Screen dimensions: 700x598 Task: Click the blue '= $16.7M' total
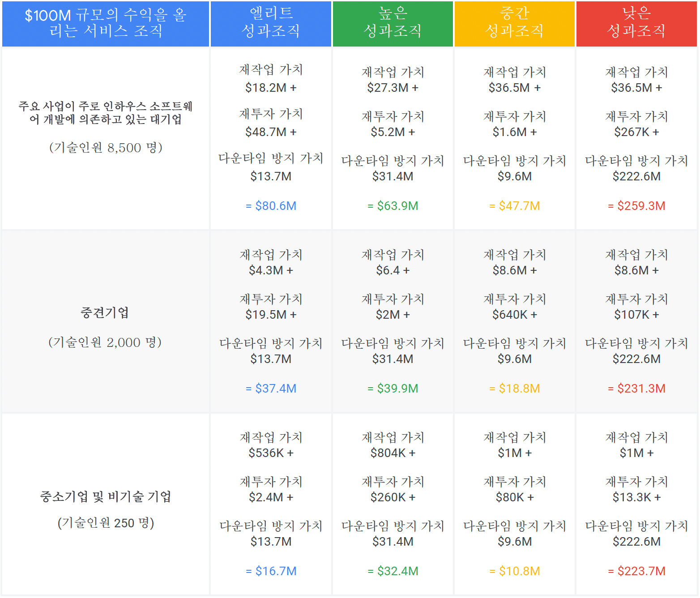tap(271, 571)
